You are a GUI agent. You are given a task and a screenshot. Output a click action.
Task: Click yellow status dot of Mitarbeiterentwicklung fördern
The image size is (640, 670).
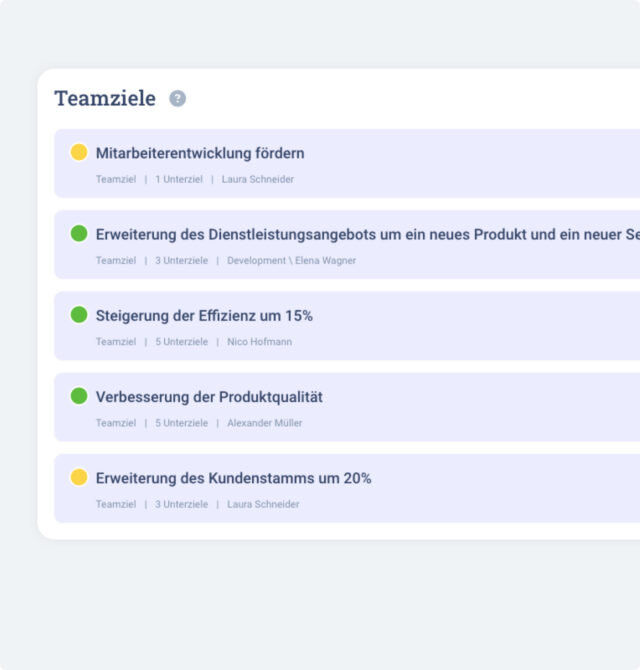pyautogui.click(x=79, y=152)
